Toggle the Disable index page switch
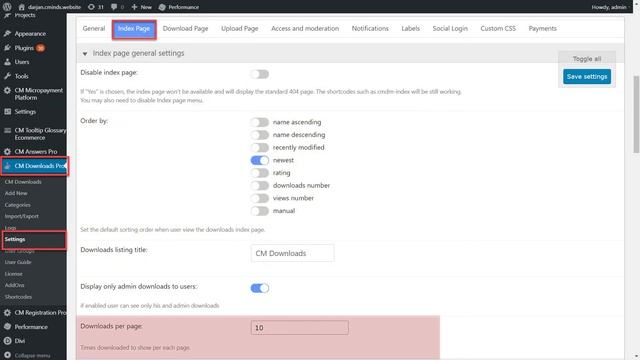Image resolution: width=640 pixels, height=360 pixels. (x=260, y=74)
